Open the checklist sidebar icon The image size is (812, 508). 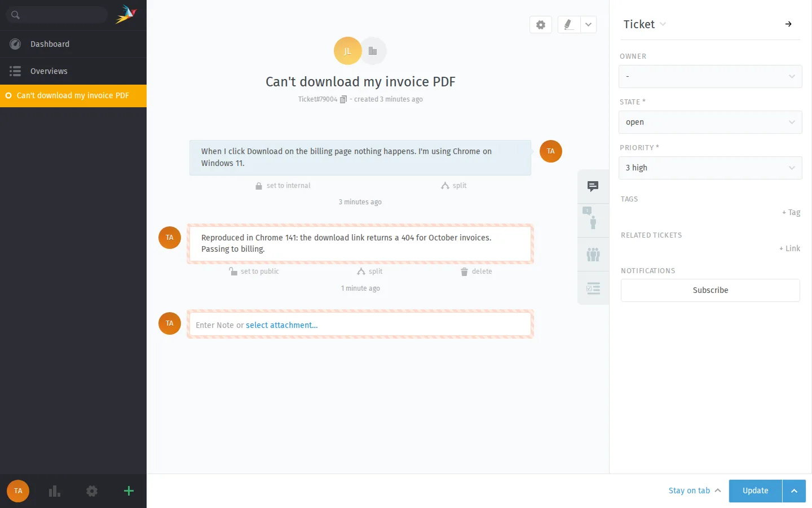(x=593, y=288)
